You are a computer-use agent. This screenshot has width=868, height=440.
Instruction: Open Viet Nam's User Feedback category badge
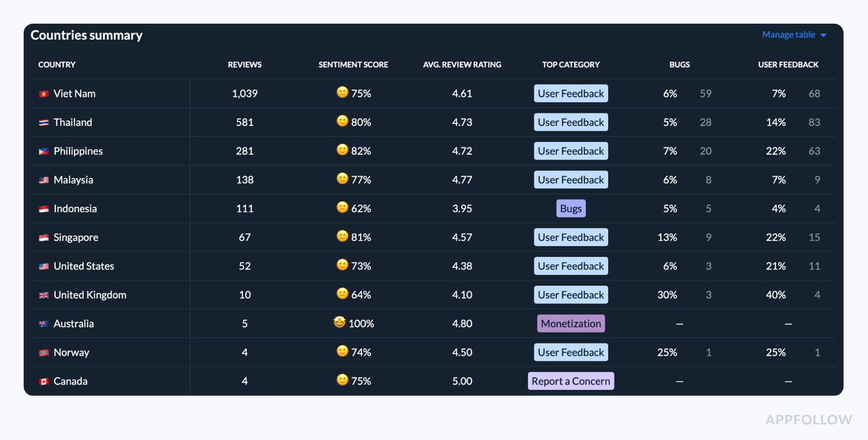point(570,93)
